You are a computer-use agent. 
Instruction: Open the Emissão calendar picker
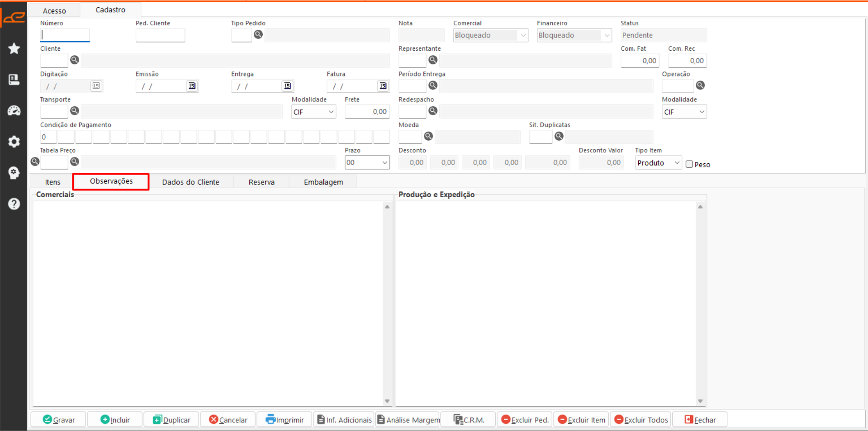192,85
